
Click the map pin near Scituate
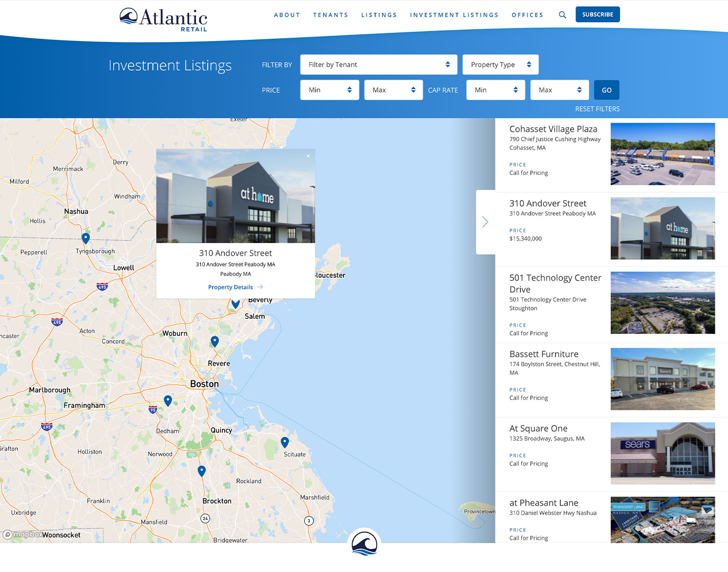pyautogui.click(x=285, y=442)
